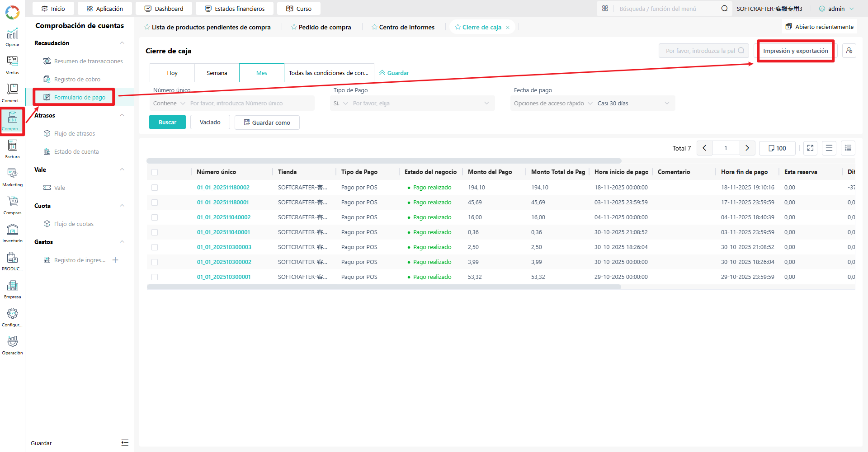Image resolution: width=868 pixels, height=452 pixels.
Task: Tick checkbox for row 01_01_202510300001
Action: coord(155,277)
